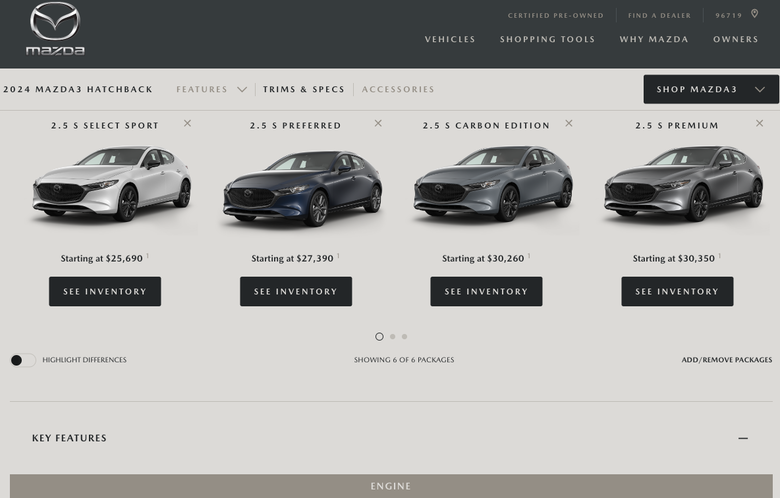Click the white Select Sport car image

(112, 183)
